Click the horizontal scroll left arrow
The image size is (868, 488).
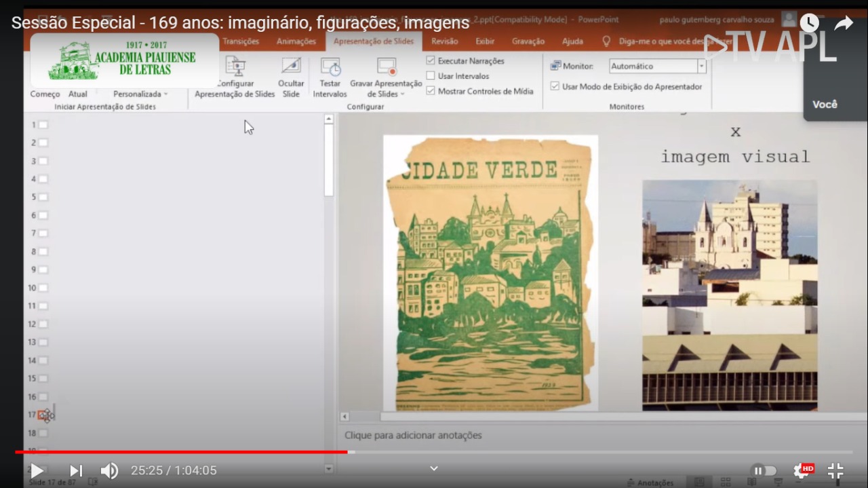[x=344, y=417]
